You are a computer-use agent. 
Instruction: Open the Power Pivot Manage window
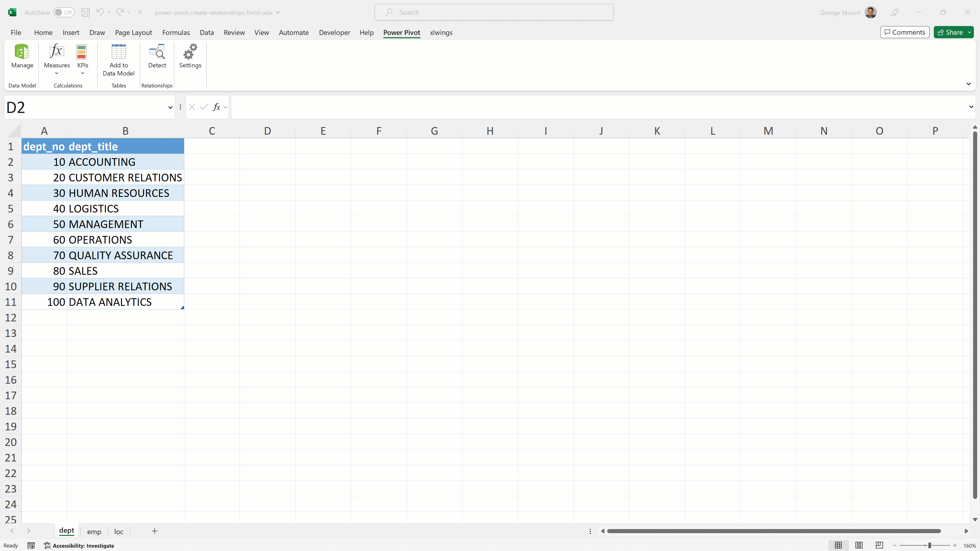22,56
